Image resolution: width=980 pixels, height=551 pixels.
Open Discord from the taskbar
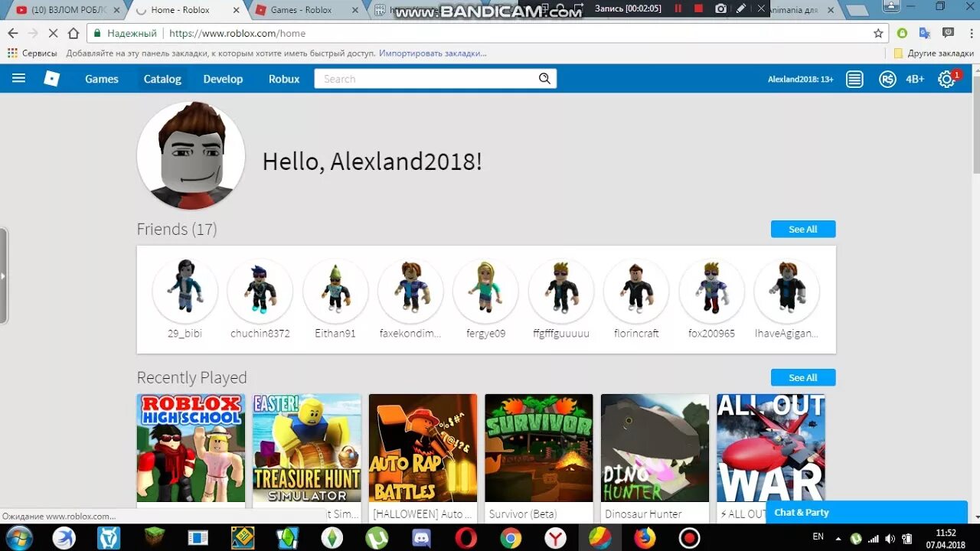(421, 537)
